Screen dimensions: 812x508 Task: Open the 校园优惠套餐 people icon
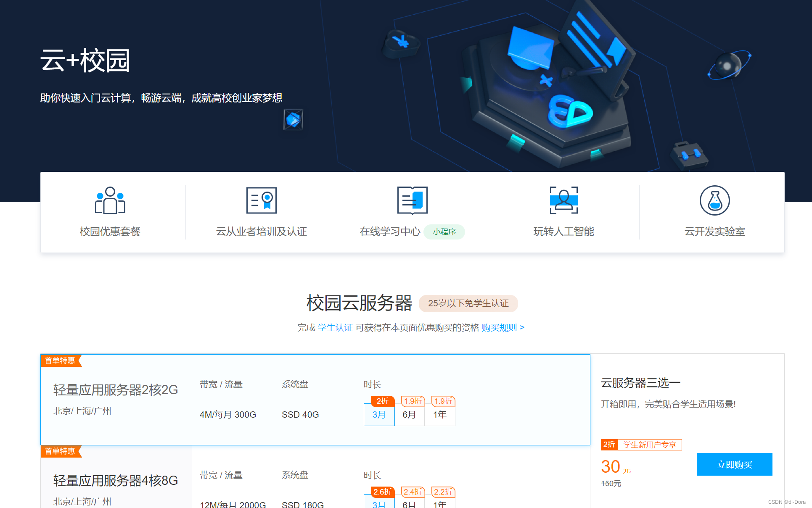[110, 200]
